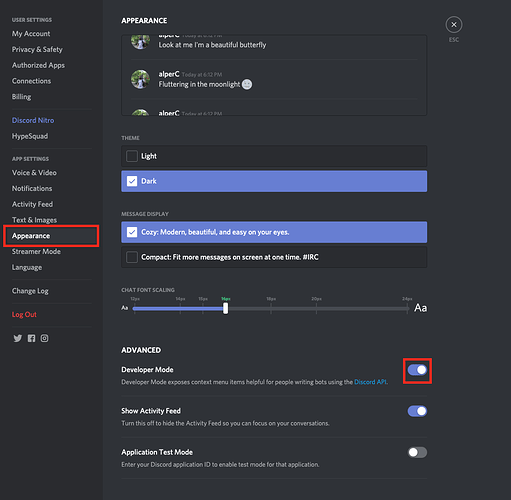This screenshot has height=500, width=511.
Task: Open Privacy & Safety settings
Action: click(37, 50)
